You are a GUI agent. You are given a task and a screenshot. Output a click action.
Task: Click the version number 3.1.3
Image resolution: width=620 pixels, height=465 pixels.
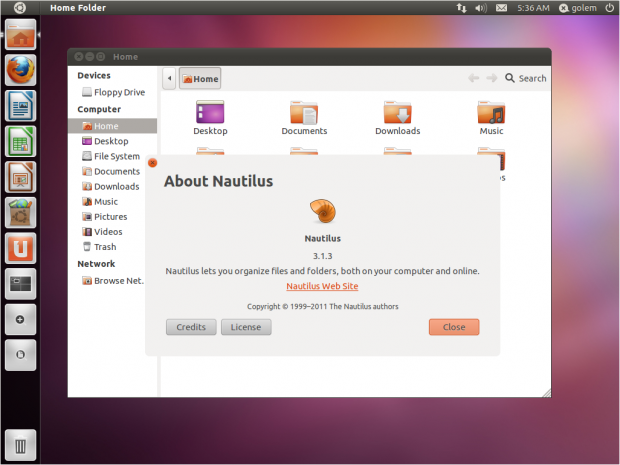click(x=323, y=256)
